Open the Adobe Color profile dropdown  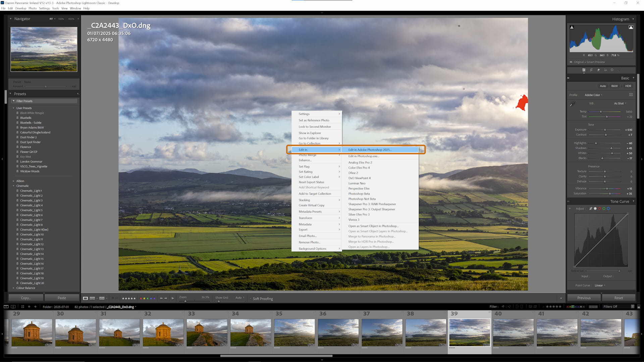coord(593,95)
